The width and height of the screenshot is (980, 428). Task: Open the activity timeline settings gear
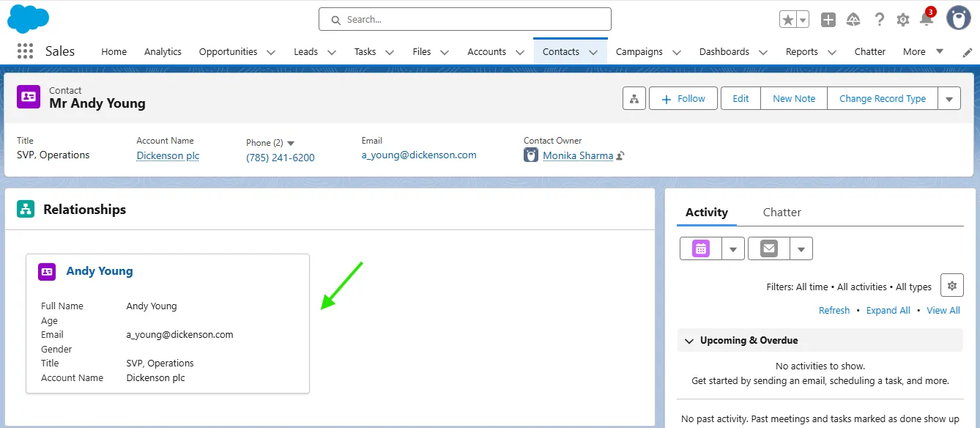[951, 285]
